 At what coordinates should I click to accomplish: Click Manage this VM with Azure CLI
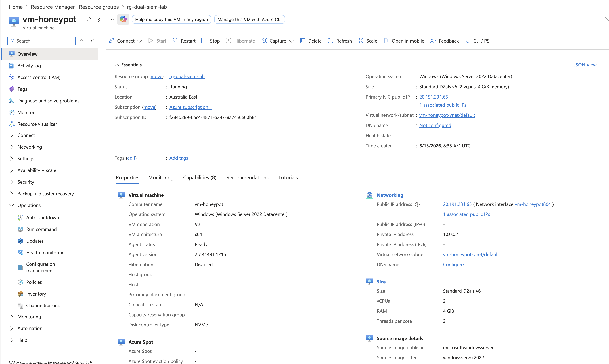(249, 19)
